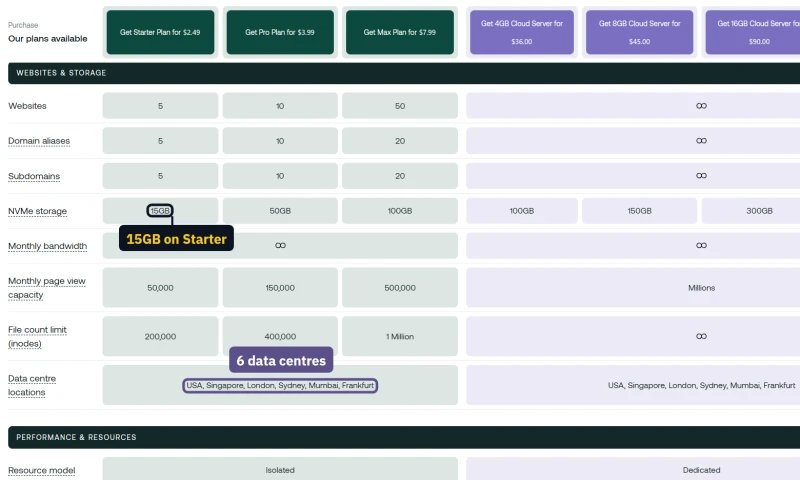Select Get 16GB Cloud Server for $90.00
Screen dimensions: 800x480
(753, 32)
